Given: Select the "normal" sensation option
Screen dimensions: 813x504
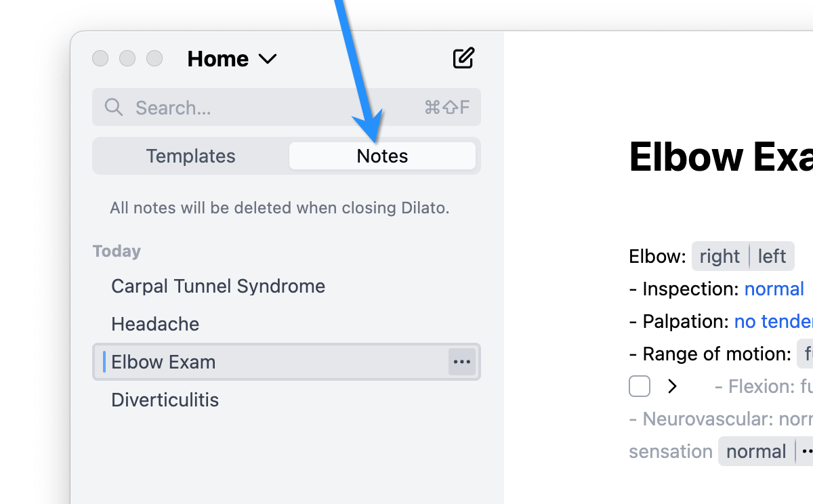Looking at the screenshot, I should click(756, 451).
